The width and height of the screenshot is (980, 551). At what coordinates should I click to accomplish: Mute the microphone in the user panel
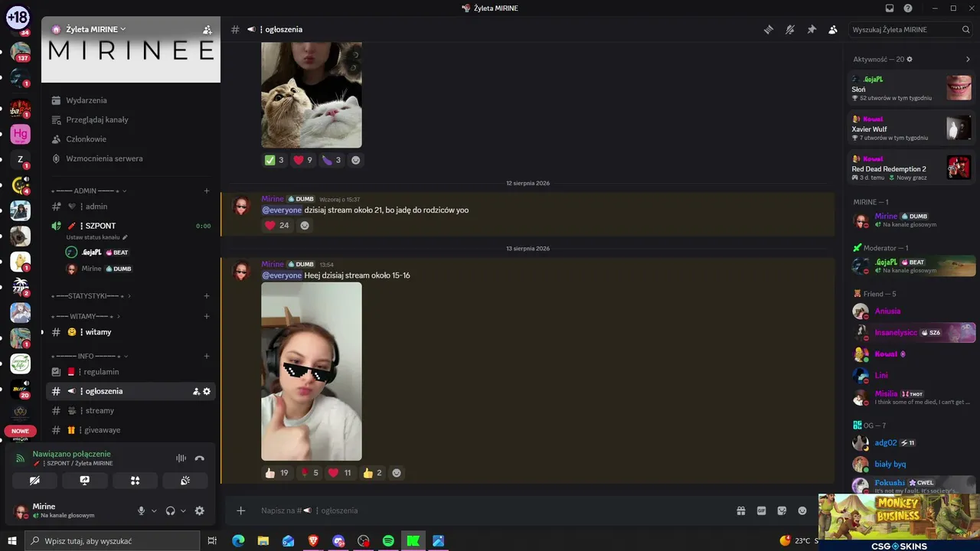tap(141, 510)
